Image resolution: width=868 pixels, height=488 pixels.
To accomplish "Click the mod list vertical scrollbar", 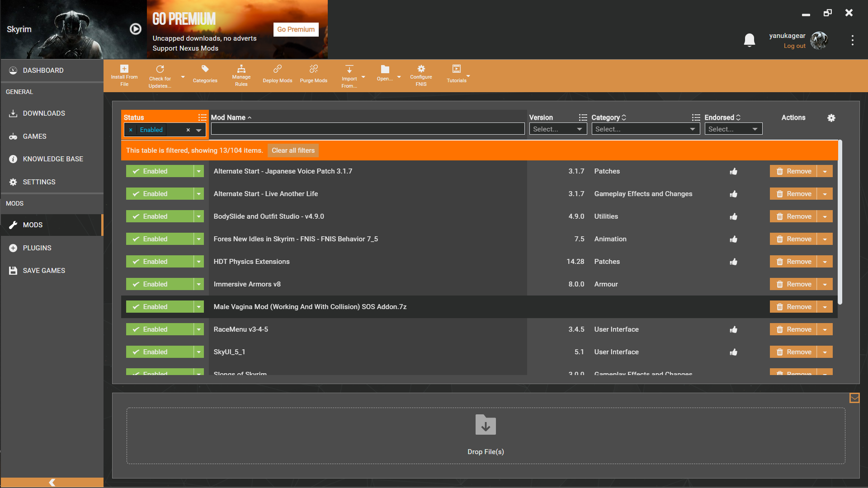I will 840,222.
